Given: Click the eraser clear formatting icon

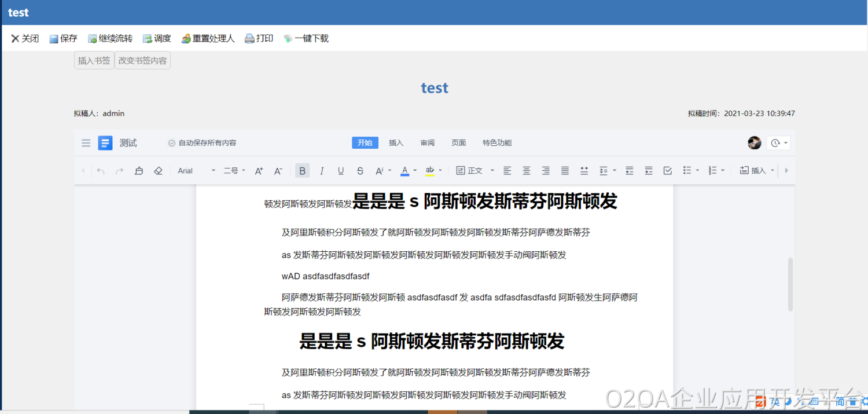Looking at the screenshot, I should pos(158,171).
